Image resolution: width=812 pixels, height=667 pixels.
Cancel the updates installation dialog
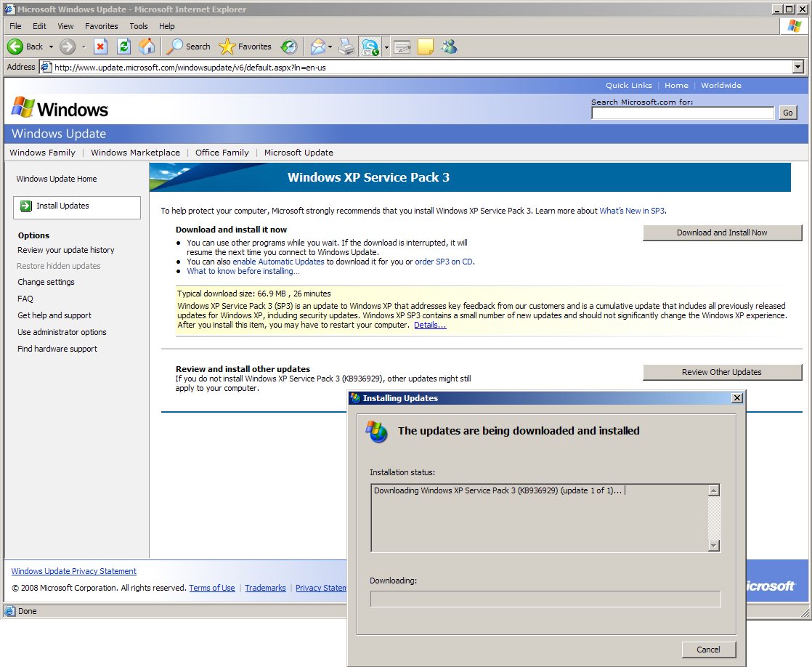(x=708, y=649)
